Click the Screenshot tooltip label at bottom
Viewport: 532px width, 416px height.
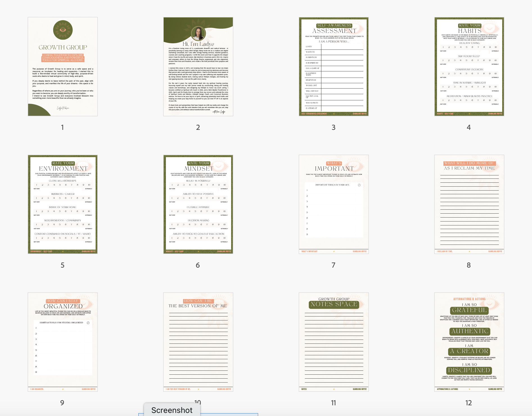(x=172, y=410)
